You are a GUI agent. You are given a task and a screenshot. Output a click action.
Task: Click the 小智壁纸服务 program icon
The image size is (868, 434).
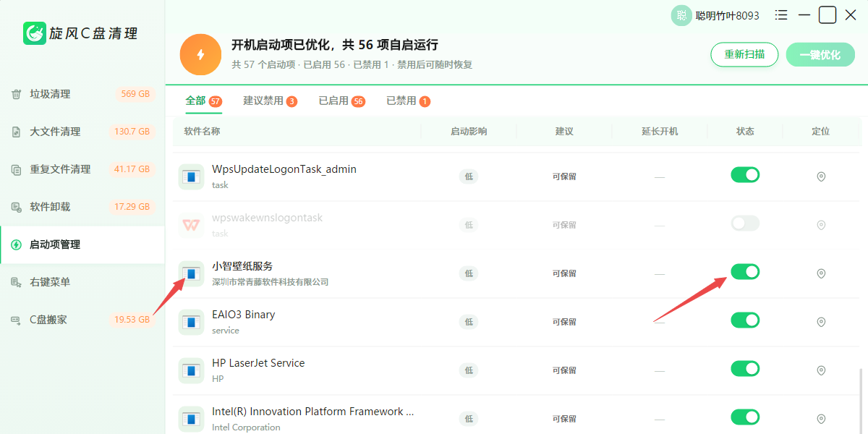(x=192, y=273)
